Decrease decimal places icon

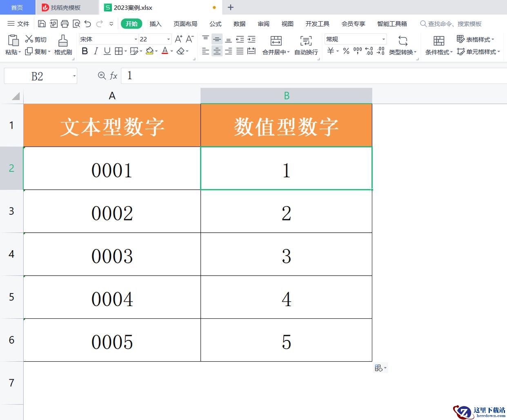[380, 51]
